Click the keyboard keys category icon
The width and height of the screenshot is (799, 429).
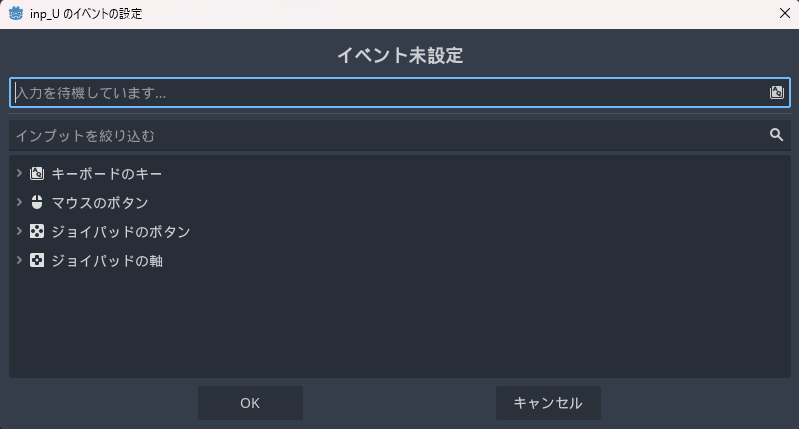pos(37,173)
